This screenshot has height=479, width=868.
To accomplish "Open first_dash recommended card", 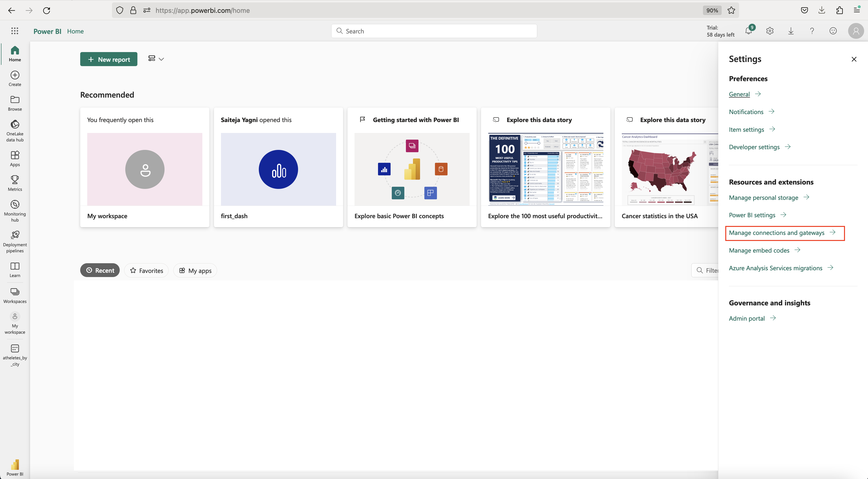I will coord(278,167).
